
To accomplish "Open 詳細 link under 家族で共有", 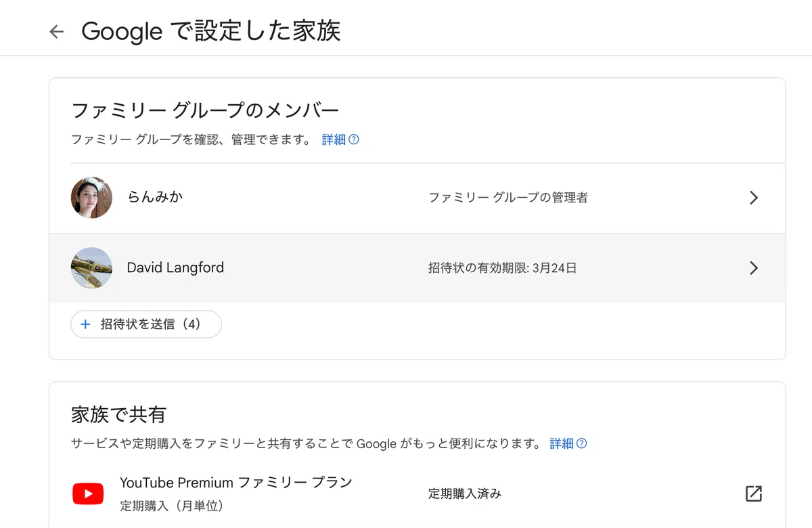I will pos(562,443).
